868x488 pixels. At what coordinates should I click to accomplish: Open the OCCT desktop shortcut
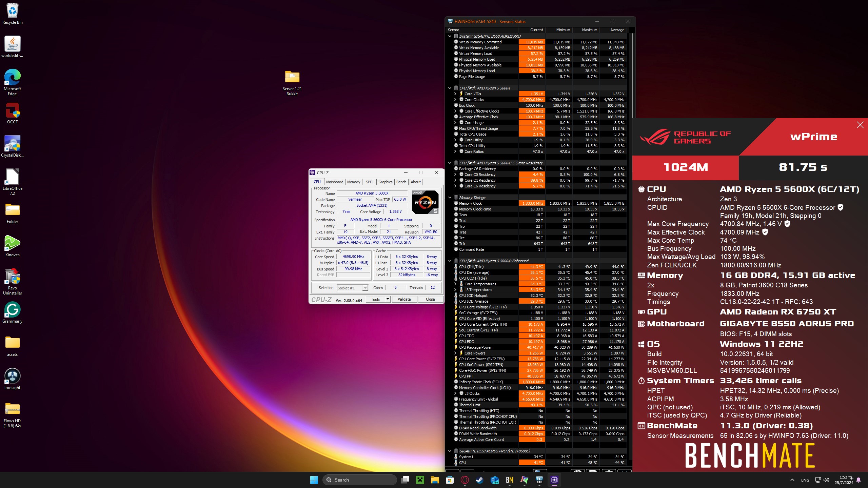13,114
